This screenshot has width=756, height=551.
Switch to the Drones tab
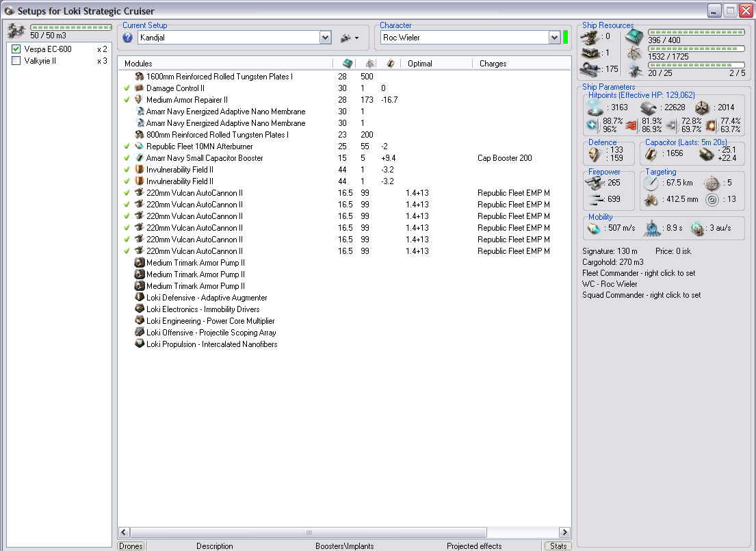131,546
